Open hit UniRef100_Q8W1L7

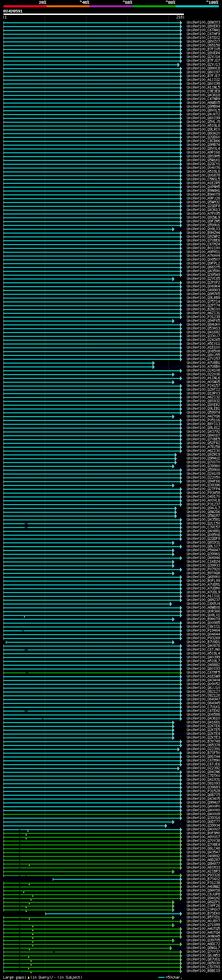coord(203,948)
